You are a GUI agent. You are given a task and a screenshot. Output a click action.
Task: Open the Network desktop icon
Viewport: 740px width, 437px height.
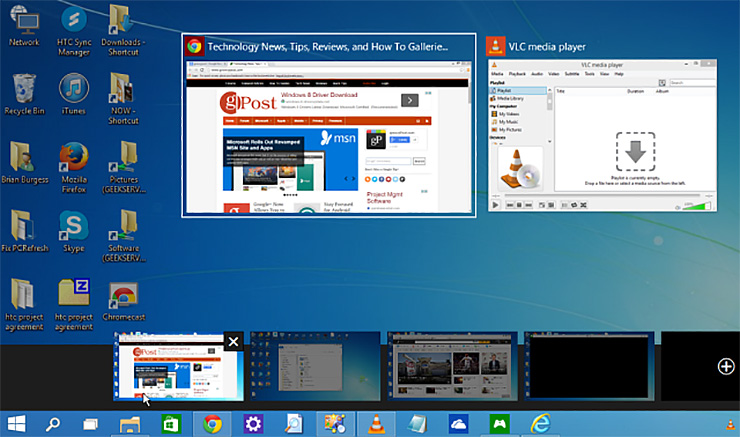[x=24, y=25]
